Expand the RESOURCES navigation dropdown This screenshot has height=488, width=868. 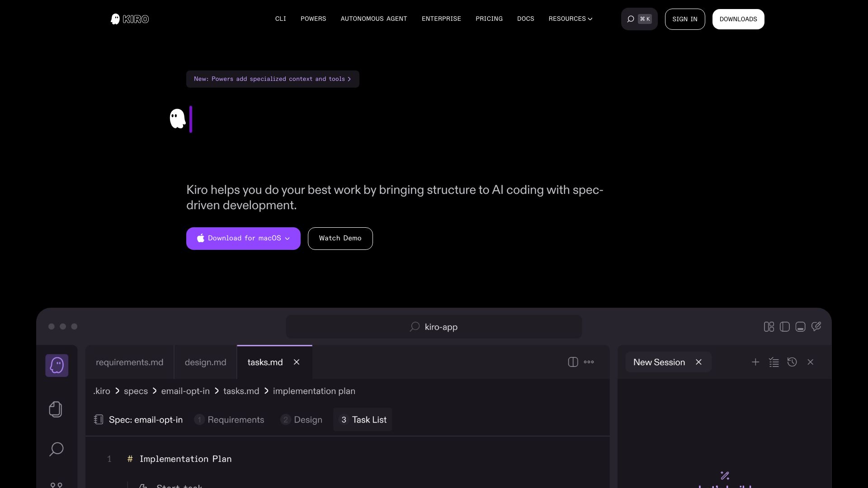(x=571, y=19)
